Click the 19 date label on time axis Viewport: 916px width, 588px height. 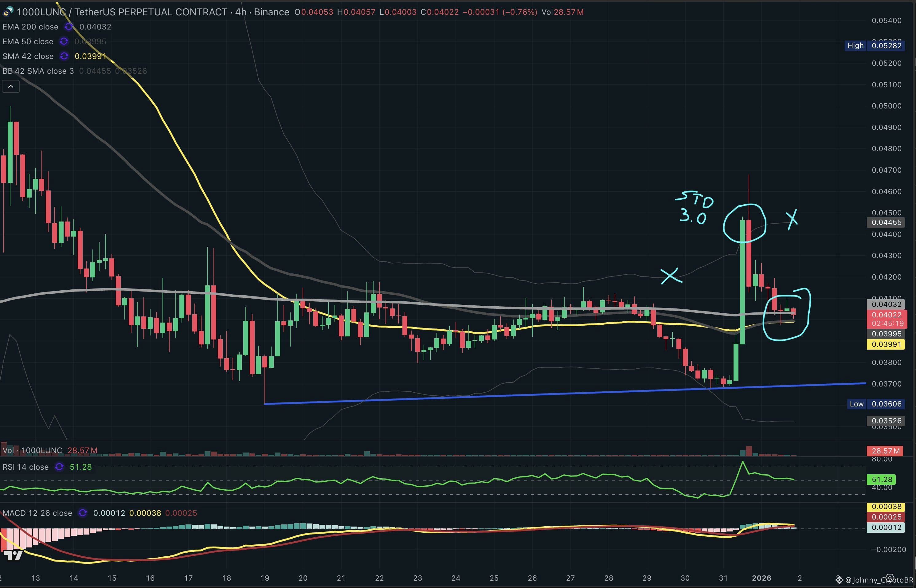[265, 578]
